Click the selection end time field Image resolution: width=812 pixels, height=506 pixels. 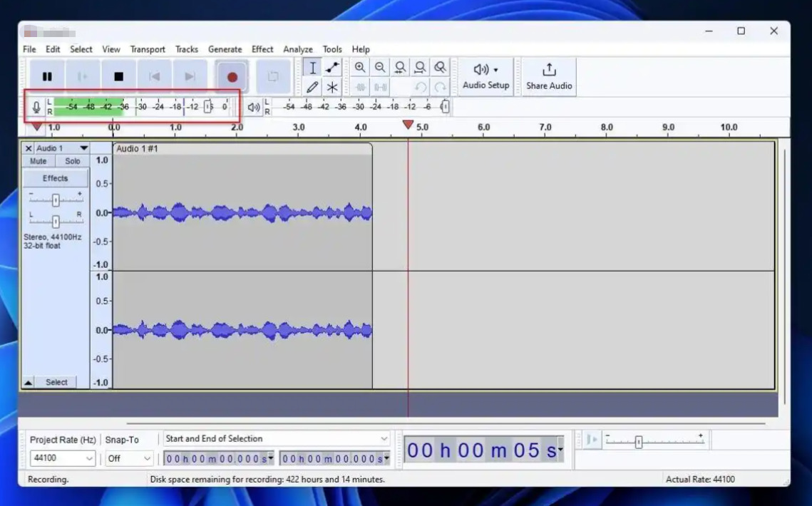point(334,459)
